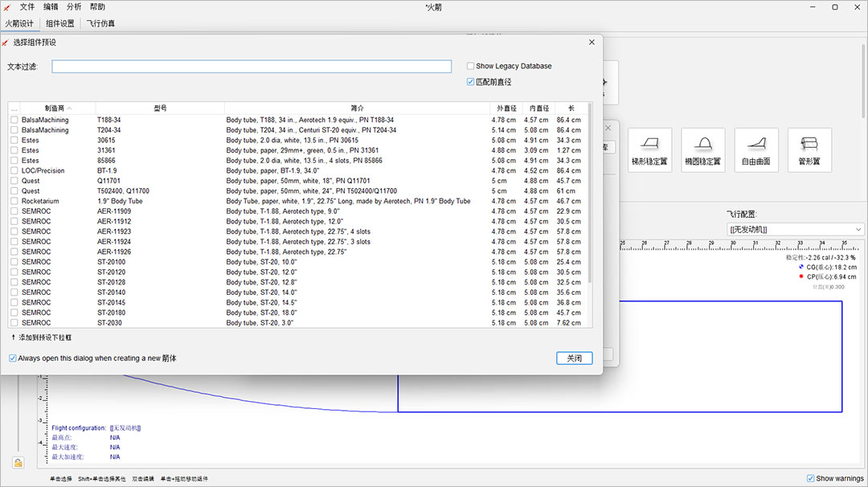
Task: Close the preset dialog with the X
Action: (x=592, y=43)
